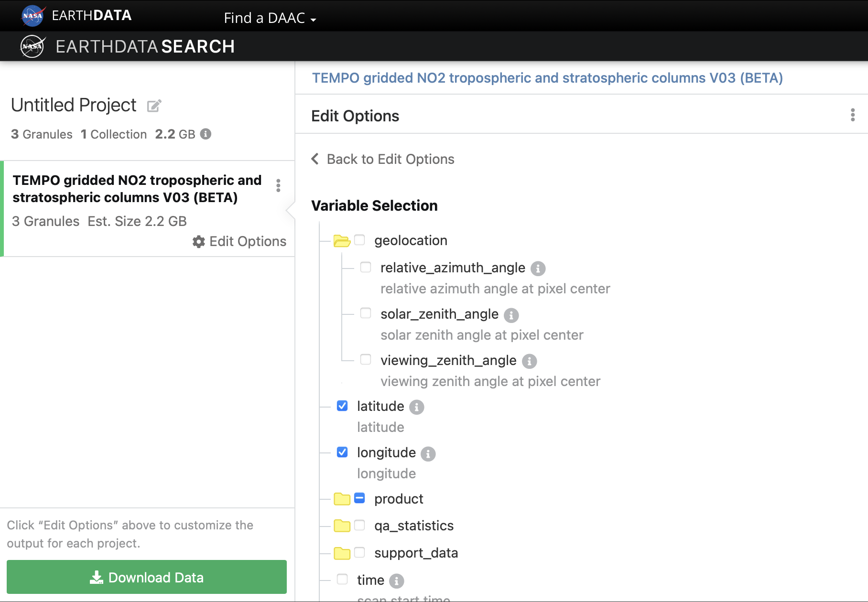Check the time variable checkbox
The image size is (868, 602).
pos(342,580)
